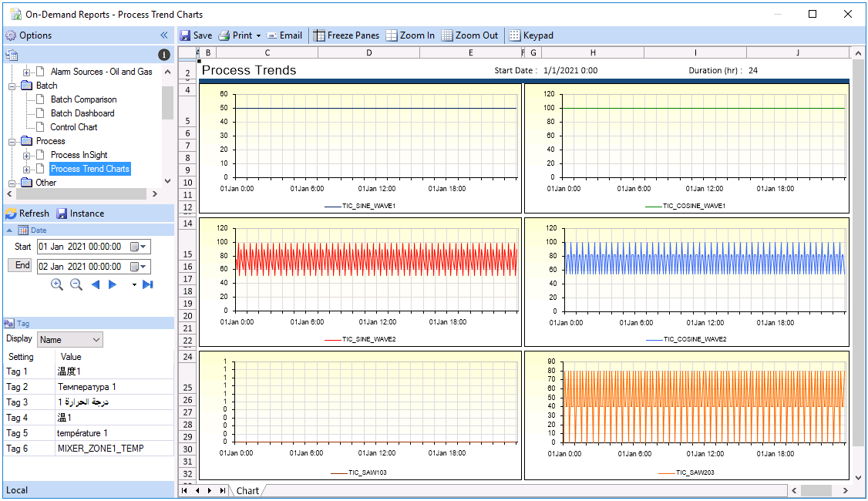The height and width of the screenshot is (501, 868).
Task: Click the information icon in Options panel
Action: [164, 54]
